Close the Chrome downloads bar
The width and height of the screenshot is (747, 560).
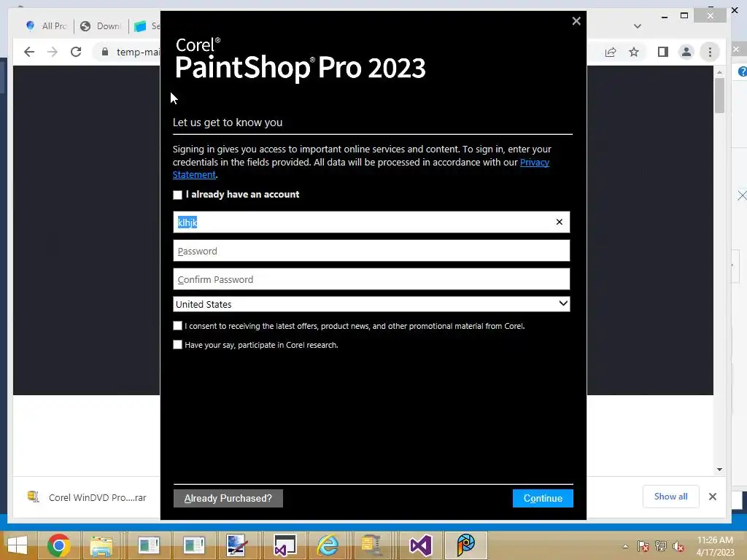point(713,497)
